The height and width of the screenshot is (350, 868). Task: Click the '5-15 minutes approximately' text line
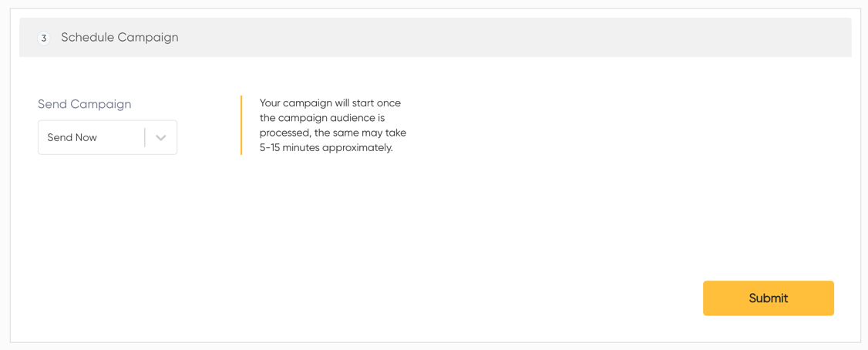click(x=325, y=149)
